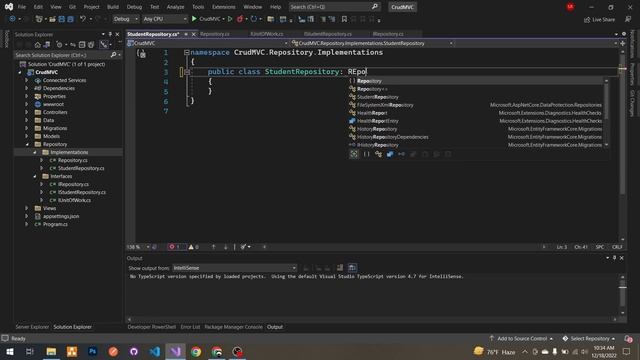Click the Undo arrow in toolbar

pos(83,19)
